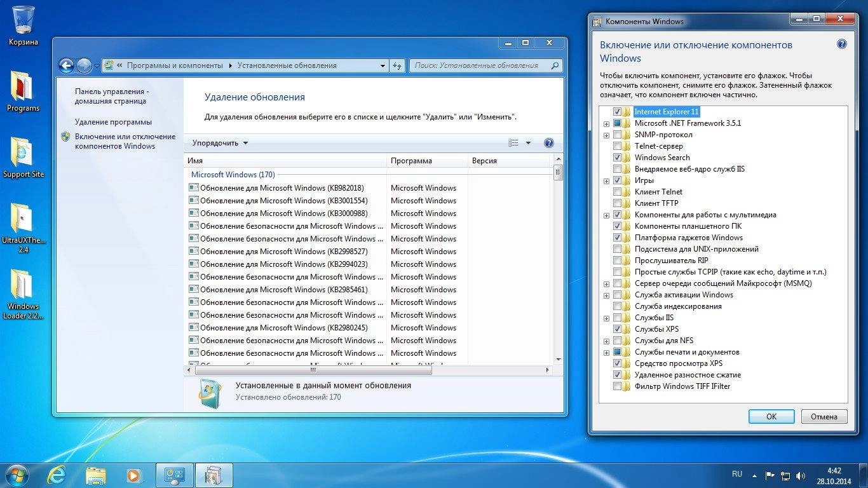Enable the Клиент TFTP checkbox
This screenshot has height=488, width=868.
(617, 203)
